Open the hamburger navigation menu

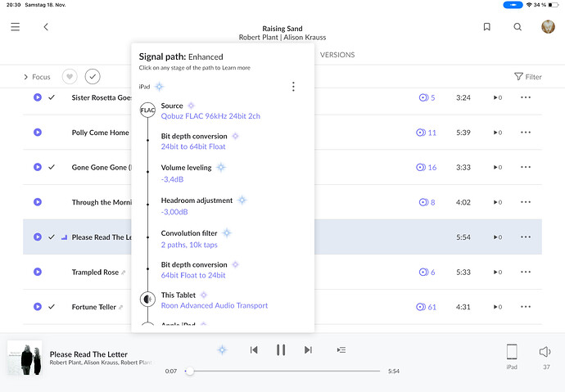pos(15,27)
